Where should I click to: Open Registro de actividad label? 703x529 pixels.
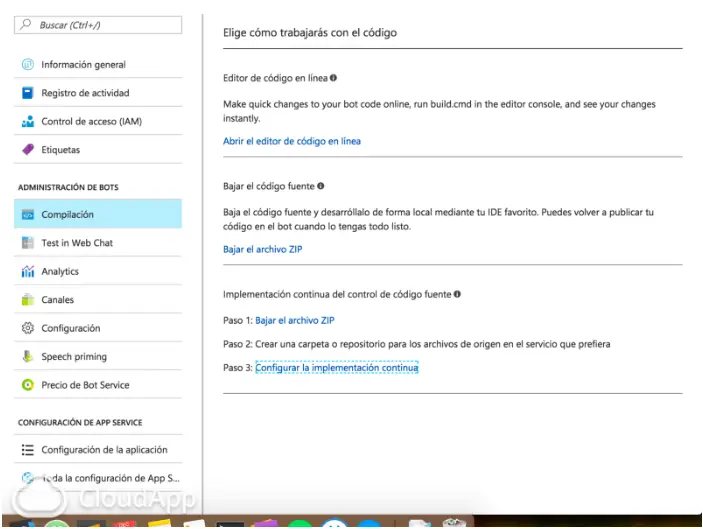pyautogui.click(x=85, y=93)
